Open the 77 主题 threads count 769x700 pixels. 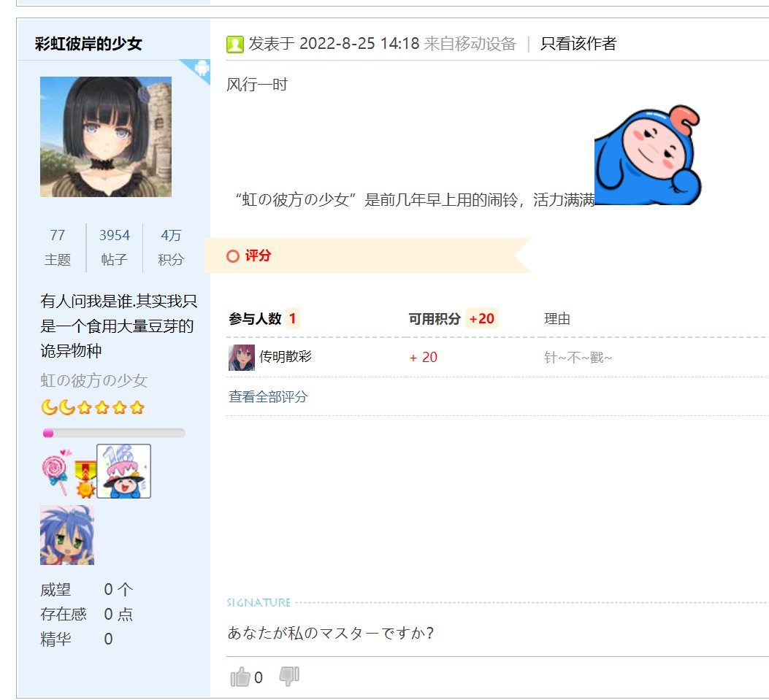point(58,247)
